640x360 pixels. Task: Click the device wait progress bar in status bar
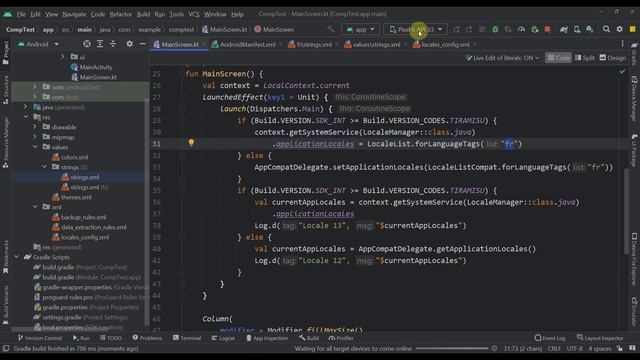(x=451, y=349)
